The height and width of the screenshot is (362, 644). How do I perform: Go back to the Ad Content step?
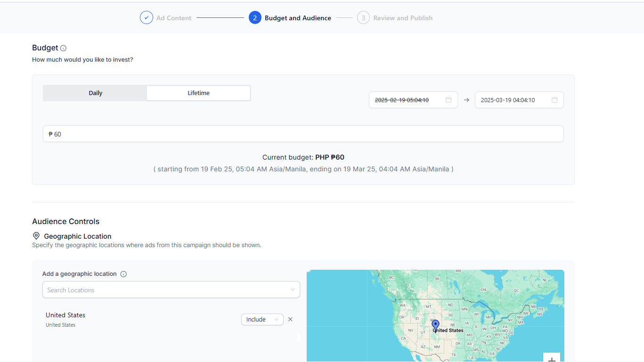coord(166,18)
